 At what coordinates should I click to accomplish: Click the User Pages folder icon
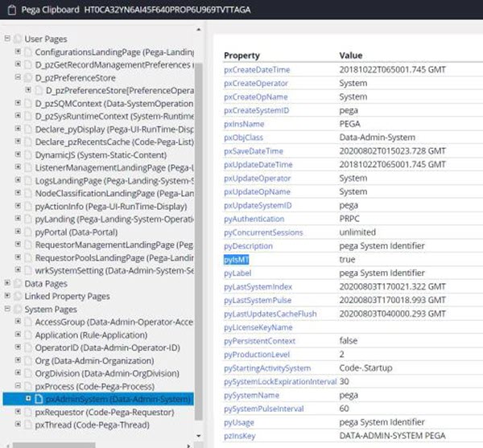16,39
